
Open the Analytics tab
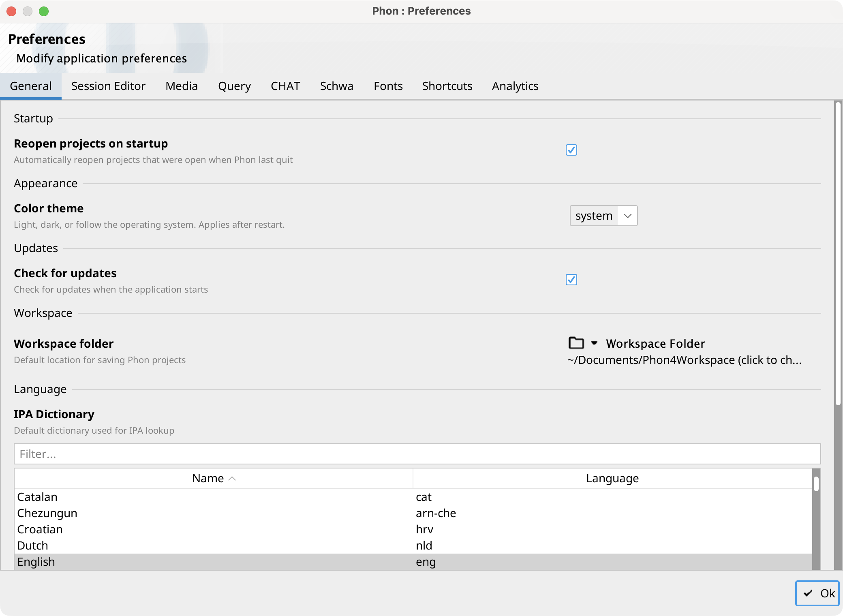click(x=515, y=86)
